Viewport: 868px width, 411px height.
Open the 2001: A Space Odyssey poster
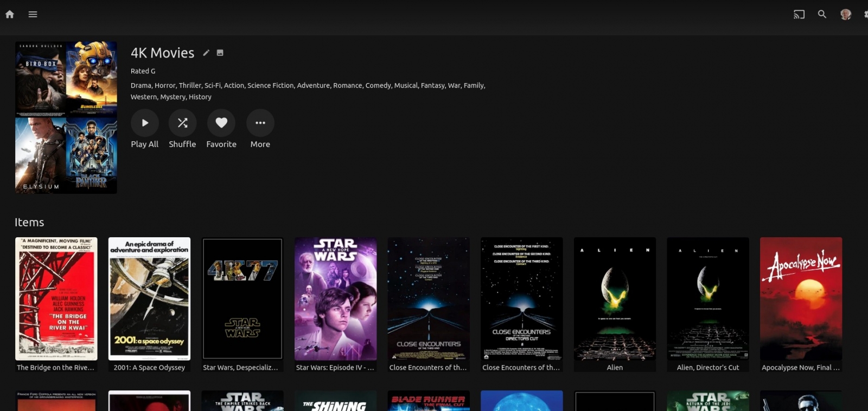tap(149, 299)
